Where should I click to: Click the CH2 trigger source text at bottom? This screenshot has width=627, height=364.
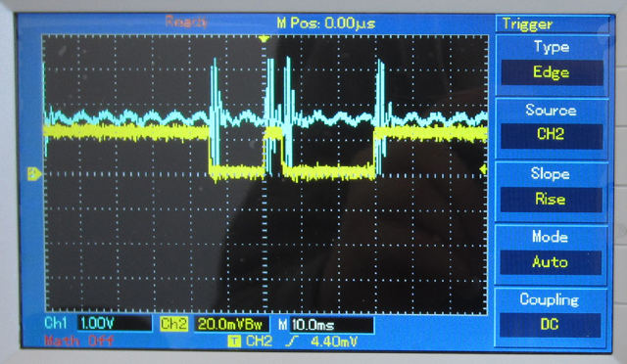click(259, 341)
